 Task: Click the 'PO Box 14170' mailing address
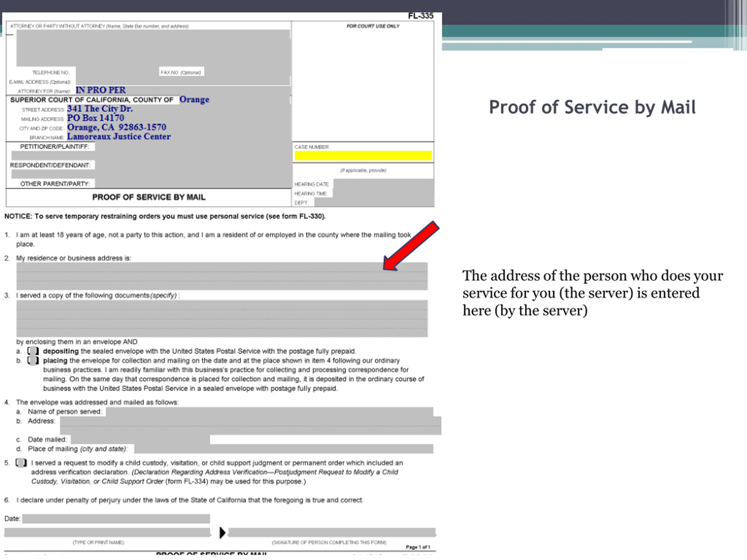pyautogui.click(x=96, y=118)
